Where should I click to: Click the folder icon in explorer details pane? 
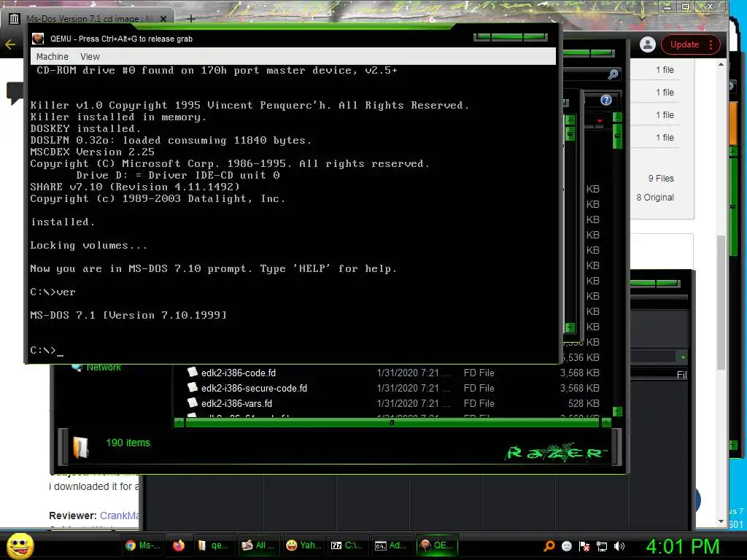pyautogui.click(x=81, y=448)
